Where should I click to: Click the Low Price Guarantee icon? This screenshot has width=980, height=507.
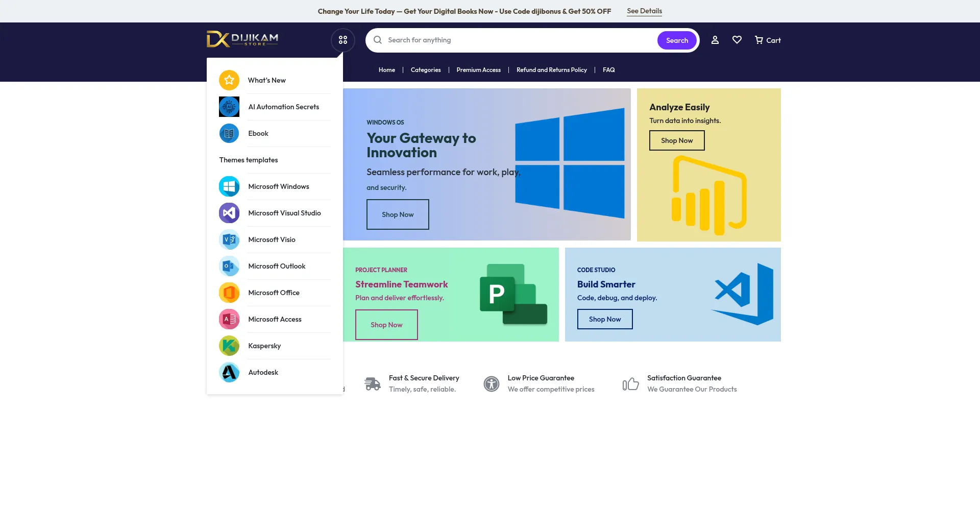click(x=492, y=383)
